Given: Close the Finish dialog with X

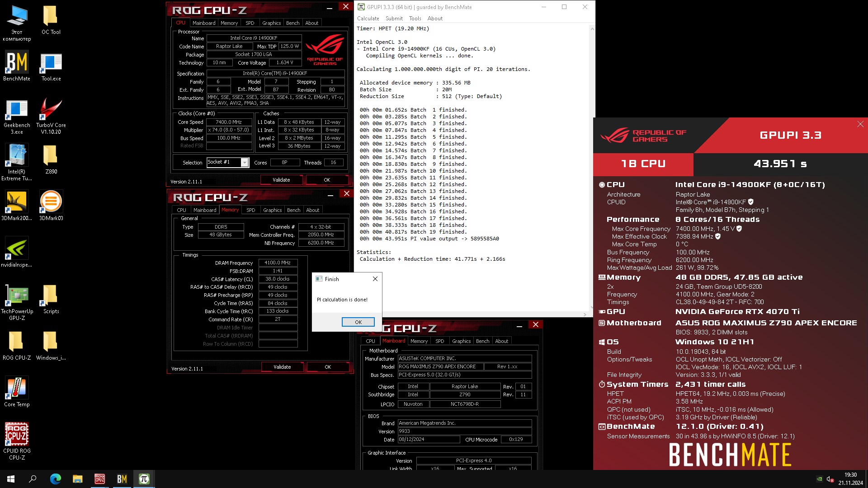Looking at the screenshot, I should (375, 279).
